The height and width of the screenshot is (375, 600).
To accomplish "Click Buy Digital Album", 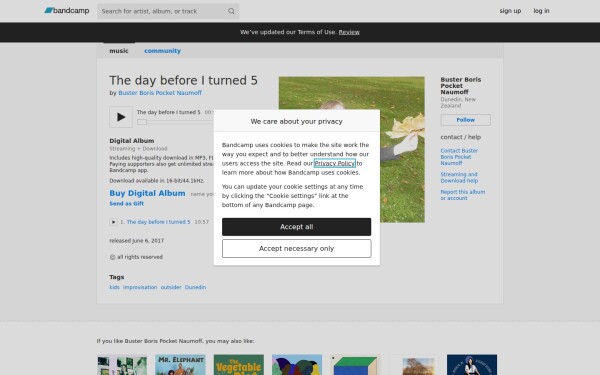I will coord(147,193).
